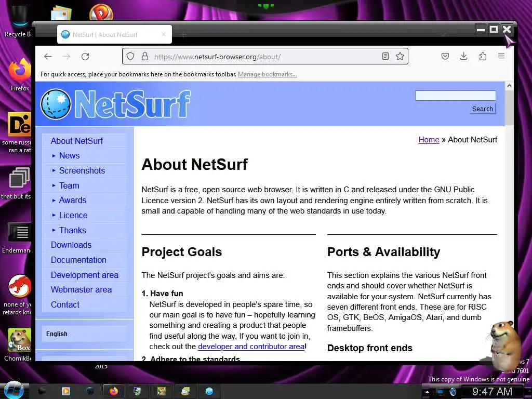Go back using the browser back arrow

coord(48,56)
